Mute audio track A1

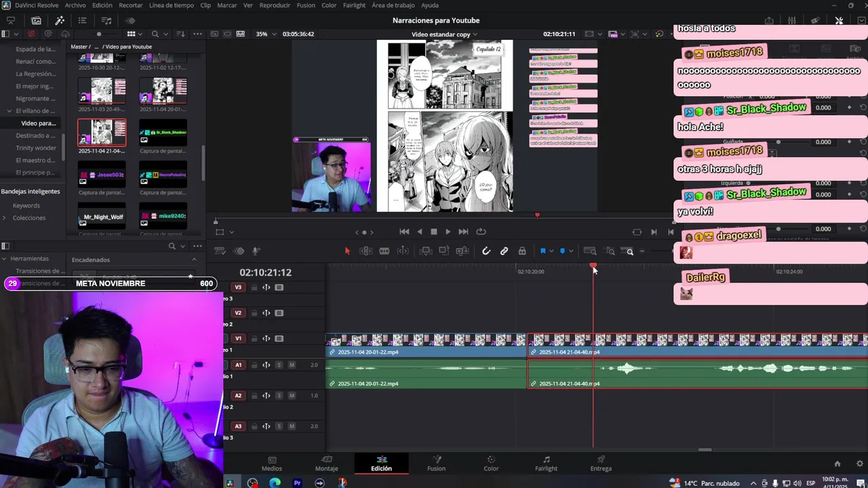tap(292, 365)
